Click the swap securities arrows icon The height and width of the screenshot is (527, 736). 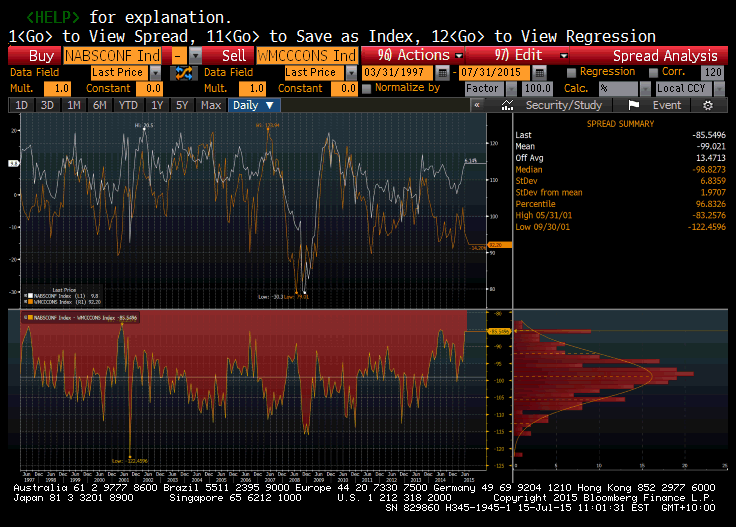coord(184,73)
